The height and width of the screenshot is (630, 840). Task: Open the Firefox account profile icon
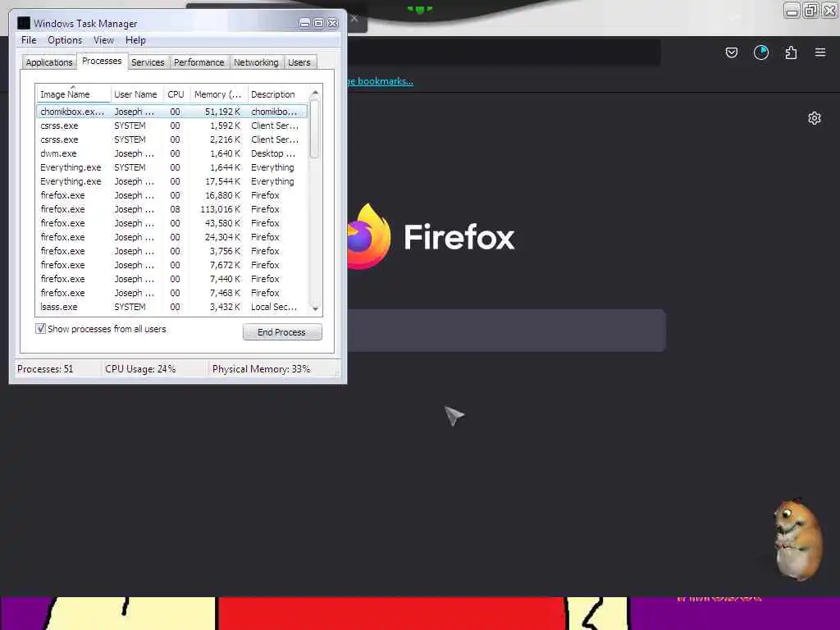click(760, 52)
